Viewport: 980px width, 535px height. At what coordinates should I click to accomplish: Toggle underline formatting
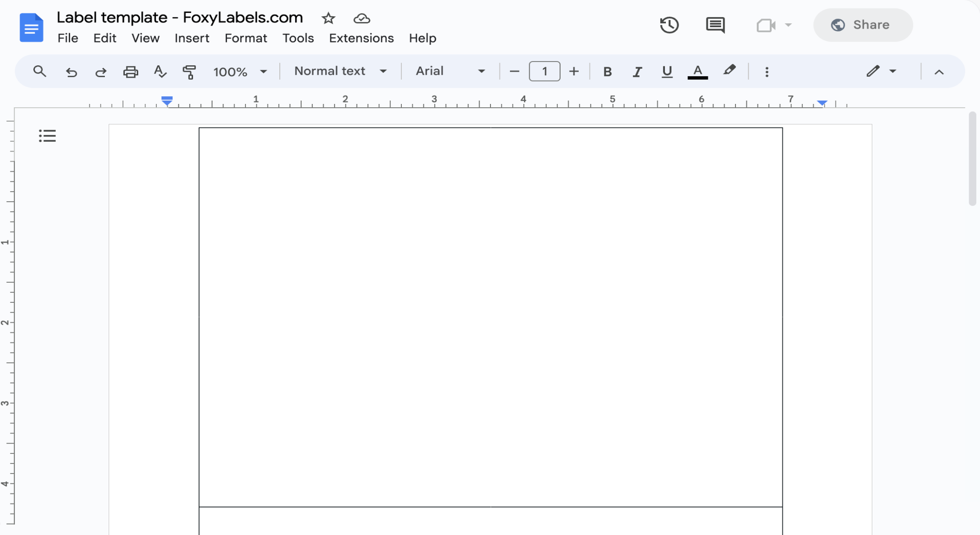point(666,72)
